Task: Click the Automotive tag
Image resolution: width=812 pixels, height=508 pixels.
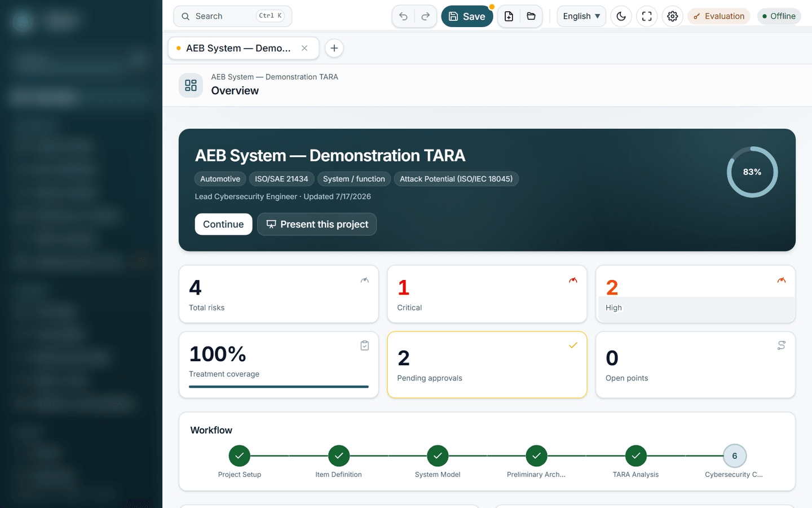Action: click(220, 179)
